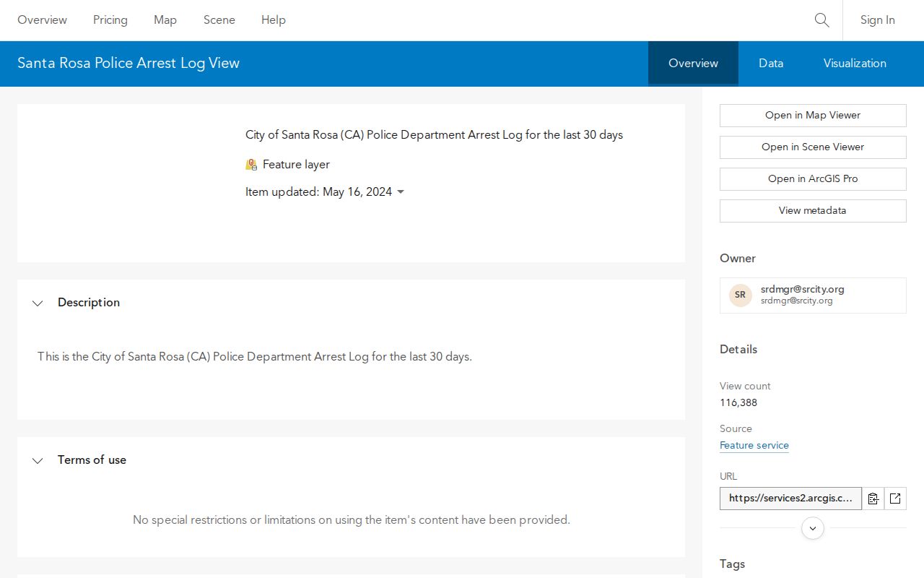Click the No special restrictions text
Viewport: 924px width, 578px height.
pyautogui.click(x=352, y=520)
